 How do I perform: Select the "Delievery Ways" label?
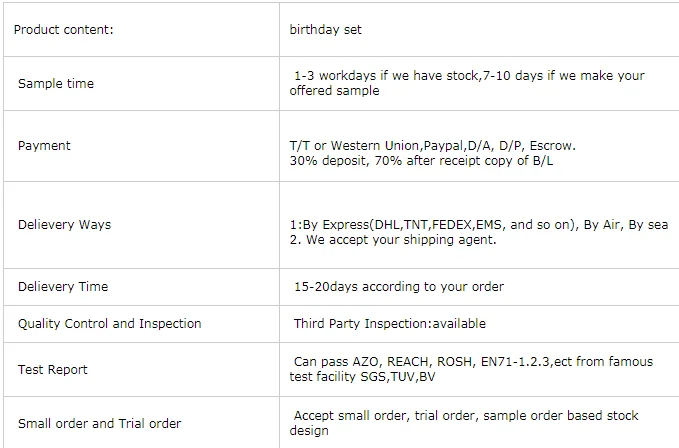pyautogui.click(x=64, y=225)
